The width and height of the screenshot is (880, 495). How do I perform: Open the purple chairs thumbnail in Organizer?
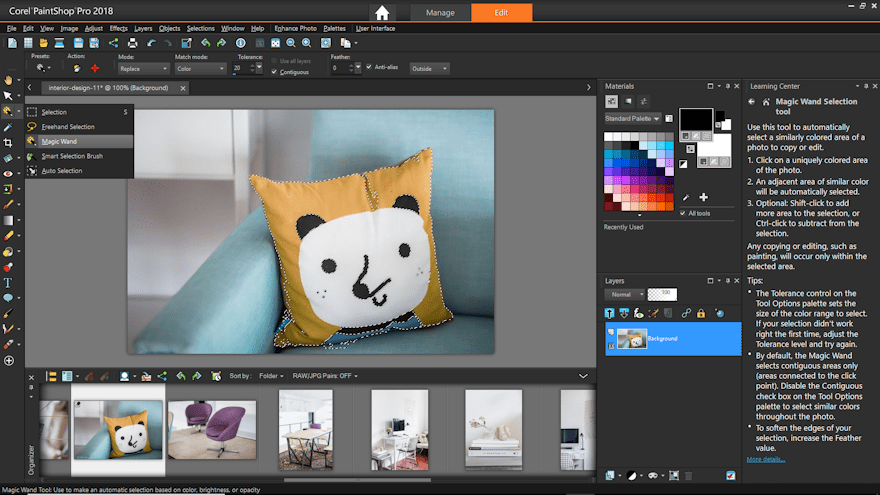[211, 430]
